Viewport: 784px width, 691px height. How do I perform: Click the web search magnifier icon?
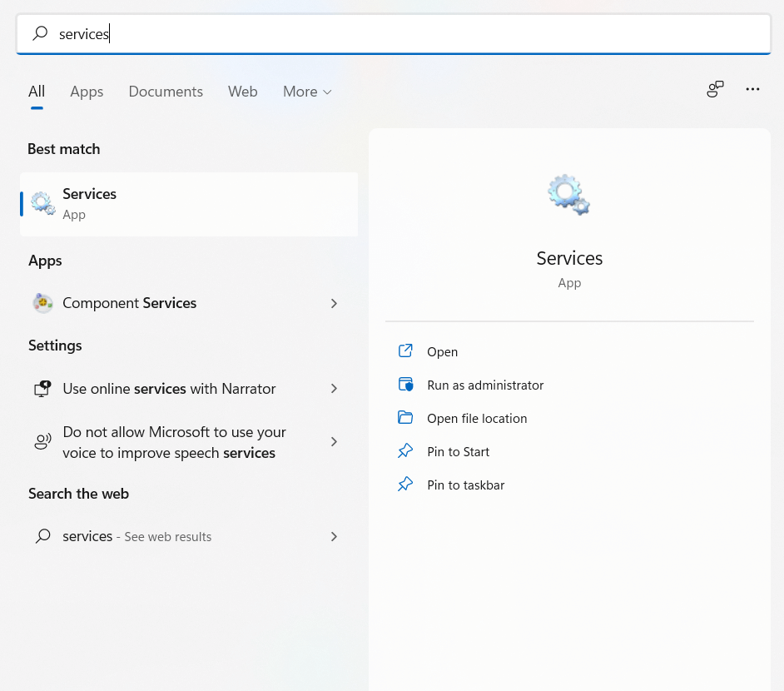pos(43,536)
